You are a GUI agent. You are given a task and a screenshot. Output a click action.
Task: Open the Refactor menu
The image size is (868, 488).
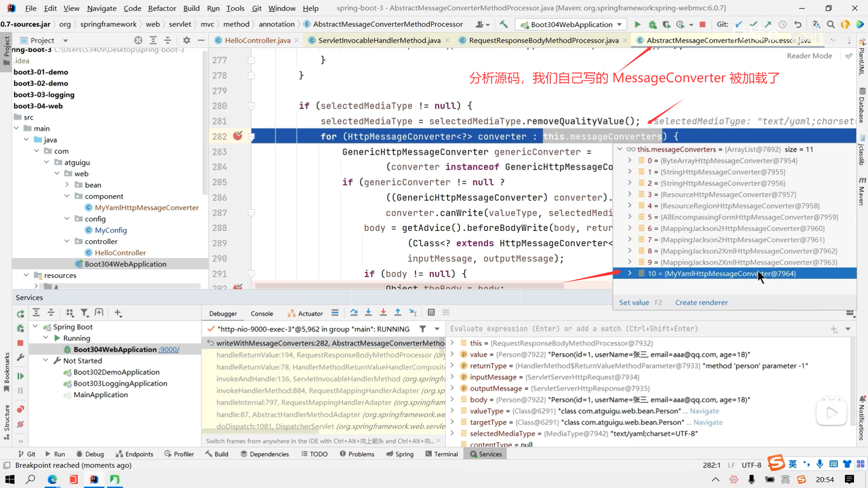(x=162, y=8)
